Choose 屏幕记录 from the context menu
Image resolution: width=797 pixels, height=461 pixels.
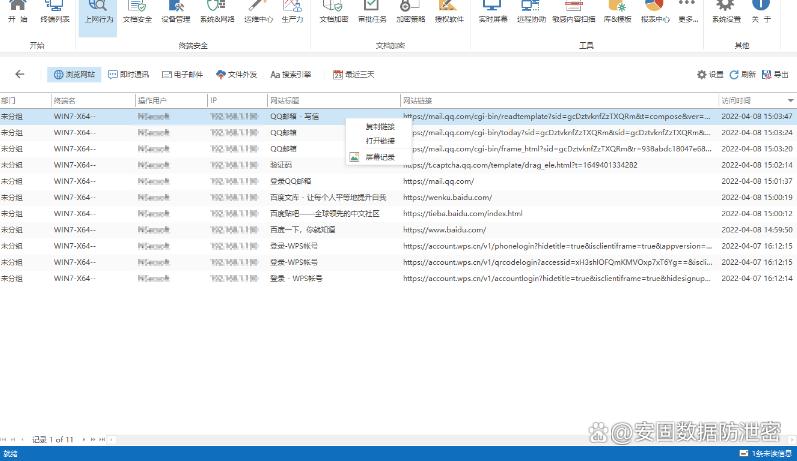click(379, 157)
